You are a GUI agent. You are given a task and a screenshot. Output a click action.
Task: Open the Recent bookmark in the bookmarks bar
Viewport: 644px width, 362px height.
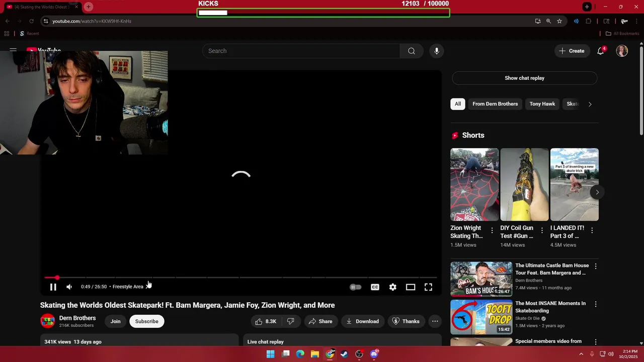point(29,34)
